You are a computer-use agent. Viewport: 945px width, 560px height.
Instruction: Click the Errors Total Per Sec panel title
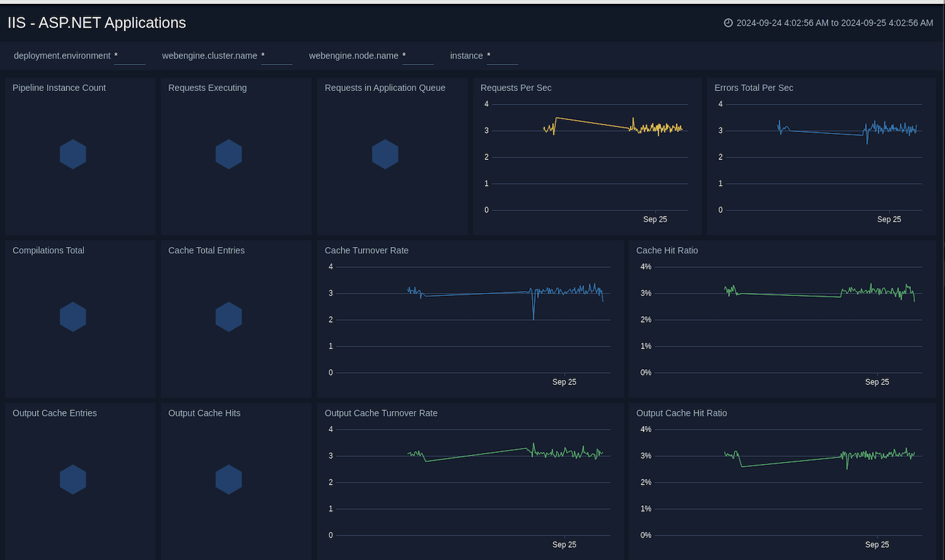[754, 88]
